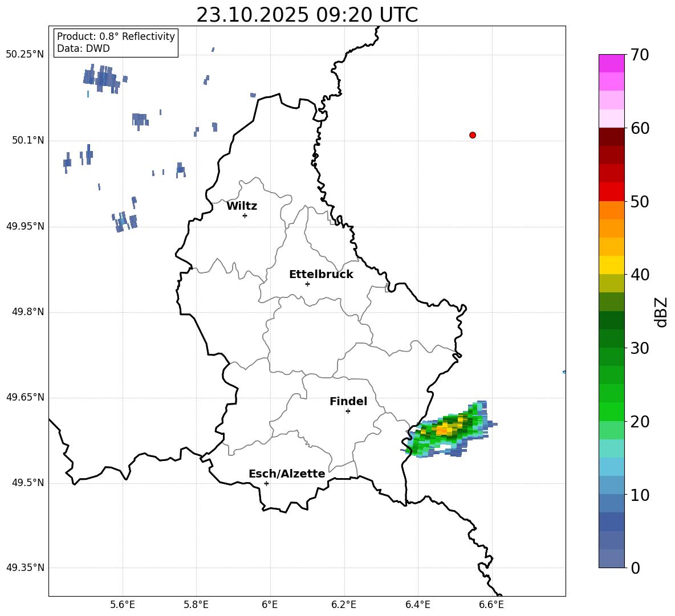This screenshot has height=616, width=675.
Task: Click the colorbar 60 tick label
Action: pyautogui.click(x=640, y=128)
